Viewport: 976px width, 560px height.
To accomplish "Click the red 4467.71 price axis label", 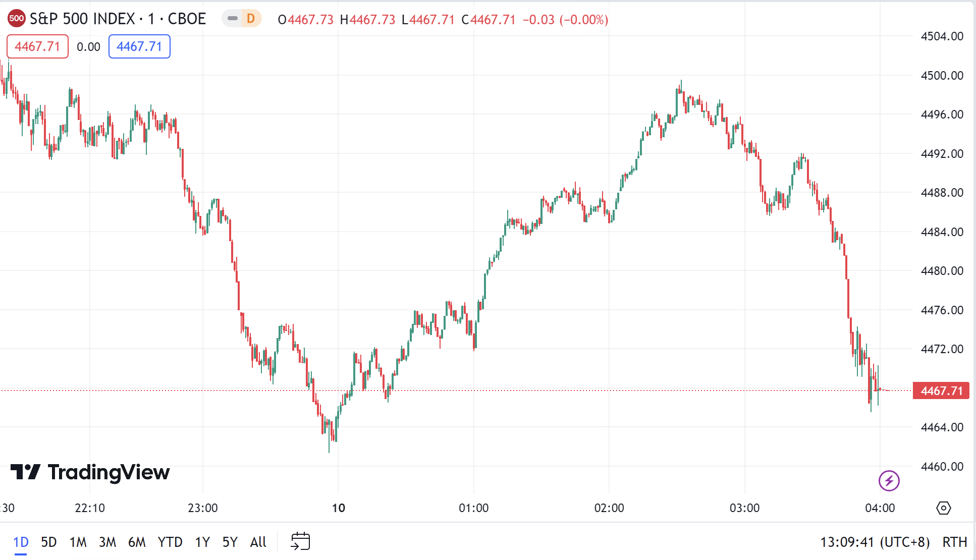I will 941,390.
